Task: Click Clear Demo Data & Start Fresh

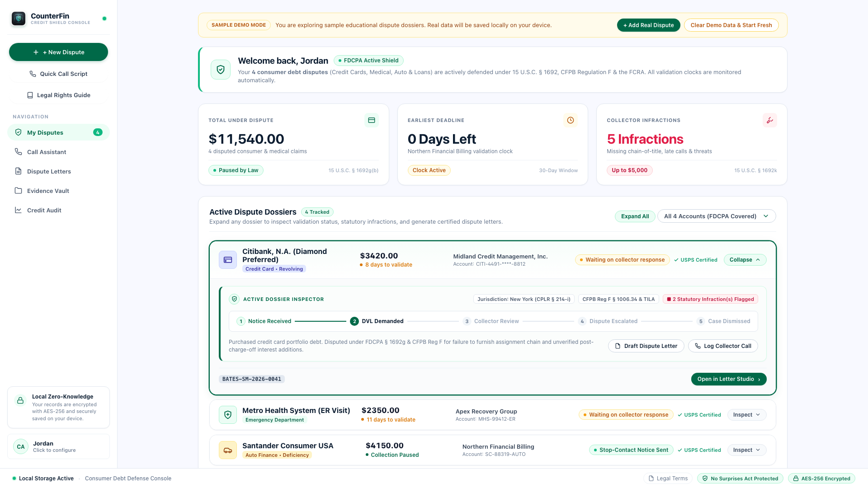Action: [731, 25]
